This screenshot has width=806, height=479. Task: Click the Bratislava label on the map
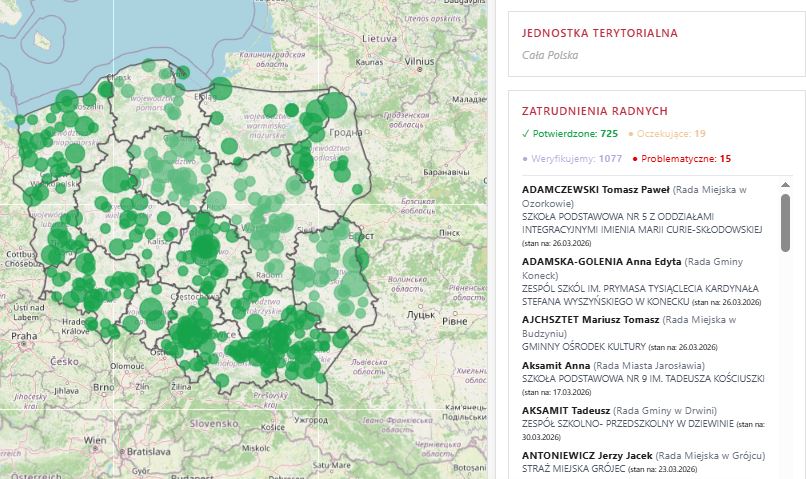point(145,451)
